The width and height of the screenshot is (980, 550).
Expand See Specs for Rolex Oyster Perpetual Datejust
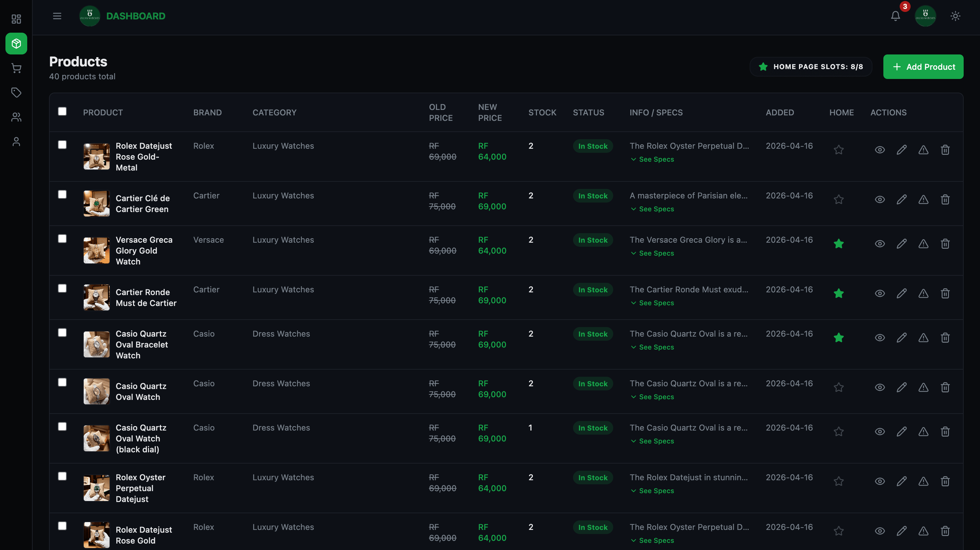coord(652,491)
